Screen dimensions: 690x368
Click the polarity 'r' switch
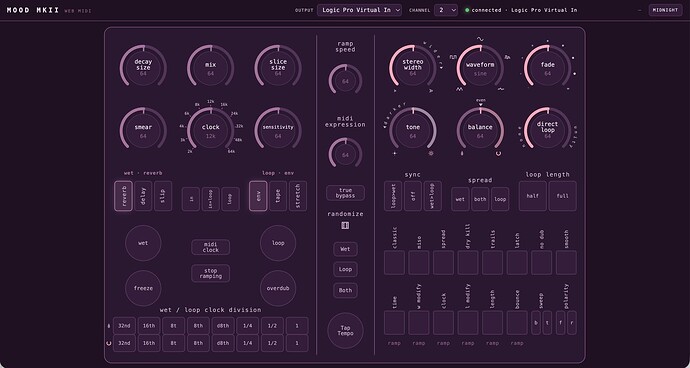coord(572,323)
